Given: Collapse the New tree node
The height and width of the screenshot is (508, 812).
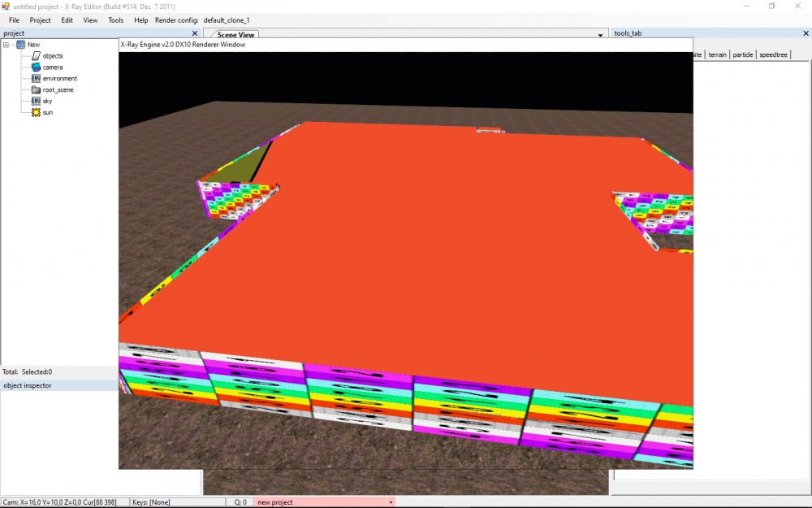Looking at the screenshot, I should [x=6, y=45].
